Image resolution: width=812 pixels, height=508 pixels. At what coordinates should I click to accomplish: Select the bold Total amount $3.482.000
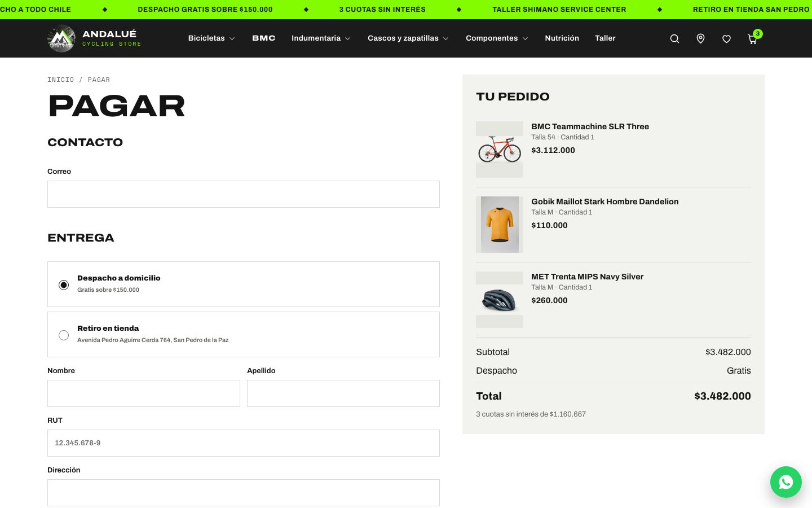point(722,396)
